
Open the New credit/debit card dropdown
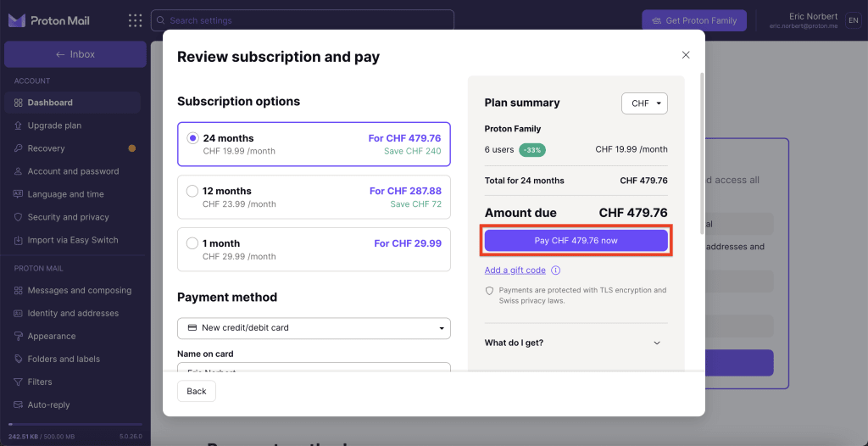point(314,328)
